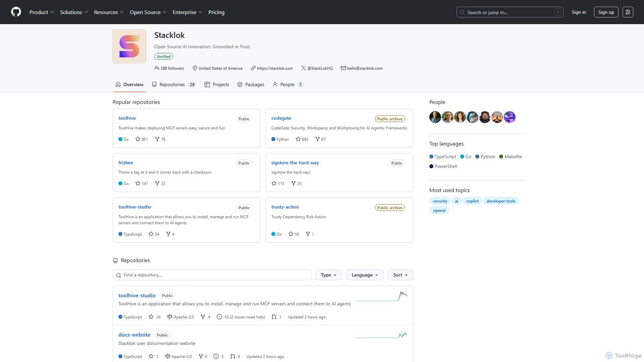
Task: Open the Type filter dropdown
Action: (x=329, y=275)
